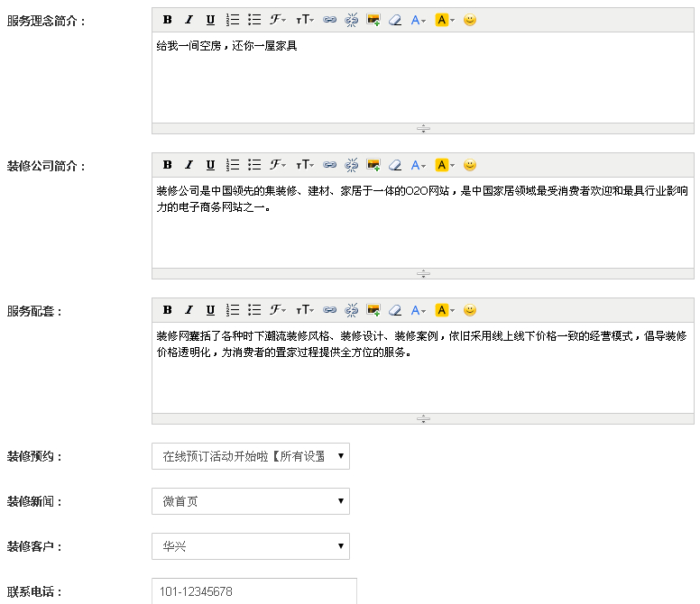
Task: Toggle numbered list in 服务配套 editor
Action: (233, 310)
